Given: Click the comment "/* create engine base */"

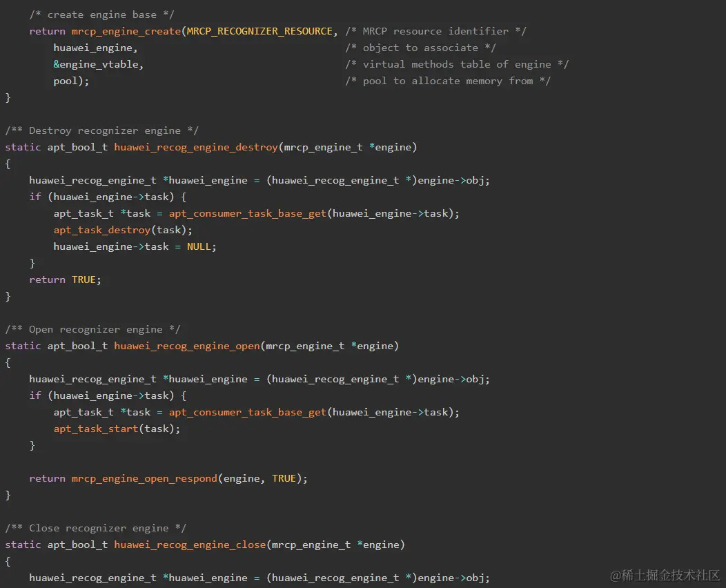Looking at the screenshot, I should pyautogui.click(x=102, y=14).
